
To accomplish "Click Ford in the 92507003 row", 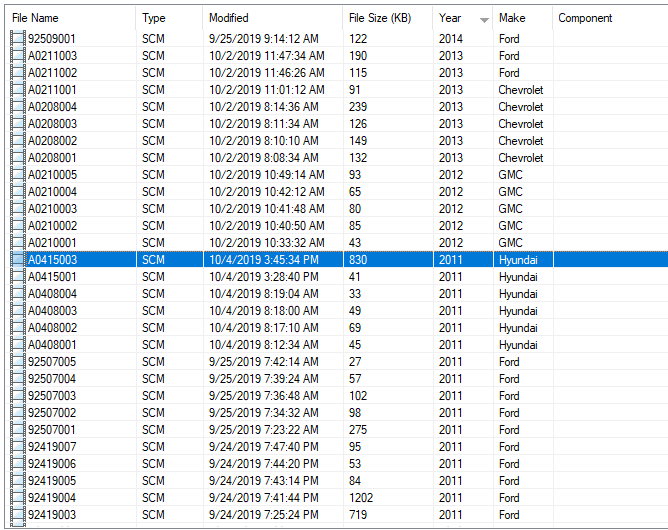I will [509, 396].
